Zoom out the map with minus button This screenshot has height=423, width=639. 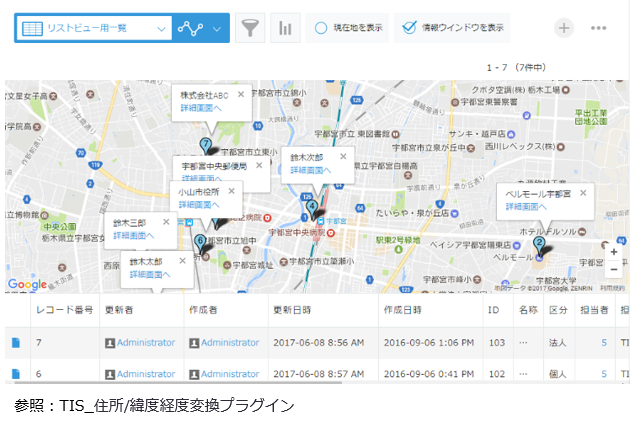[x=614, y=269]
